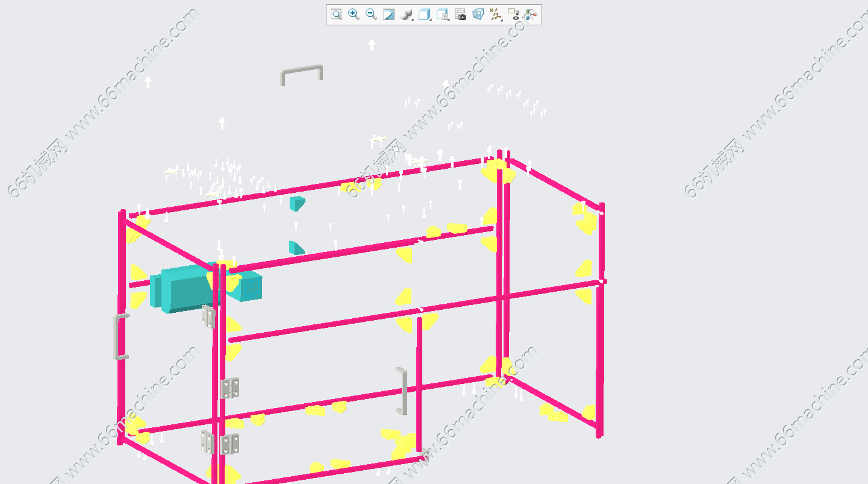Select the middle gray hinge on the post

229,388
